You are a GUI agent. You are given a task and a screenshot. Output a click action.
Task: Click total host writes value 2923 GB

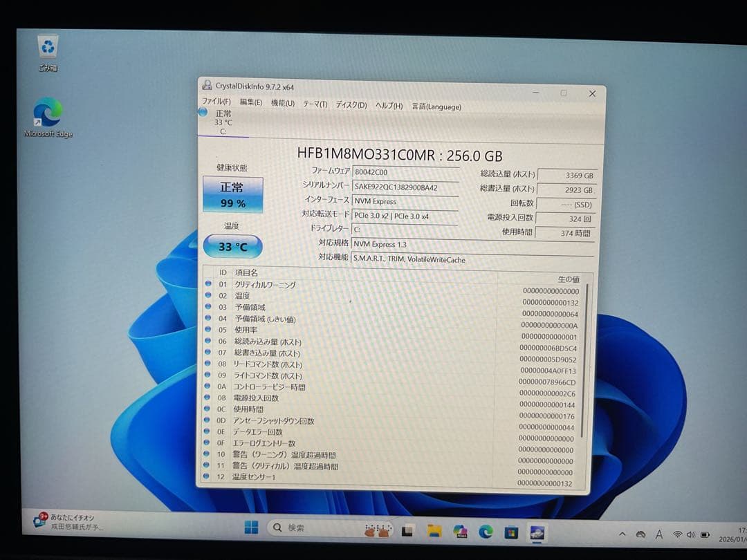point(566,190)
